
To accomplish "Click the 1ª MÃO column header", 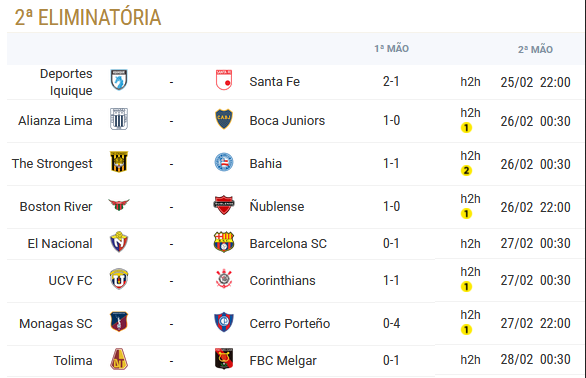I will pos(391,49).
